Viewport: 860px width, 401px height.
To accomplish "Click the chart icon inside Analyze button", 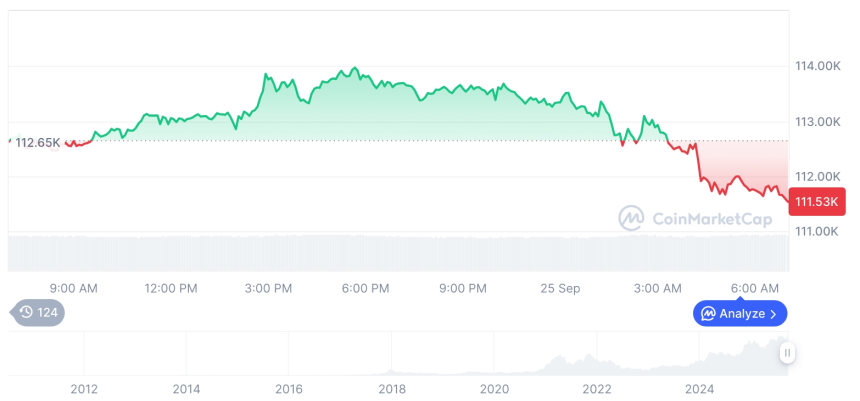I will (x=708, y=314).
